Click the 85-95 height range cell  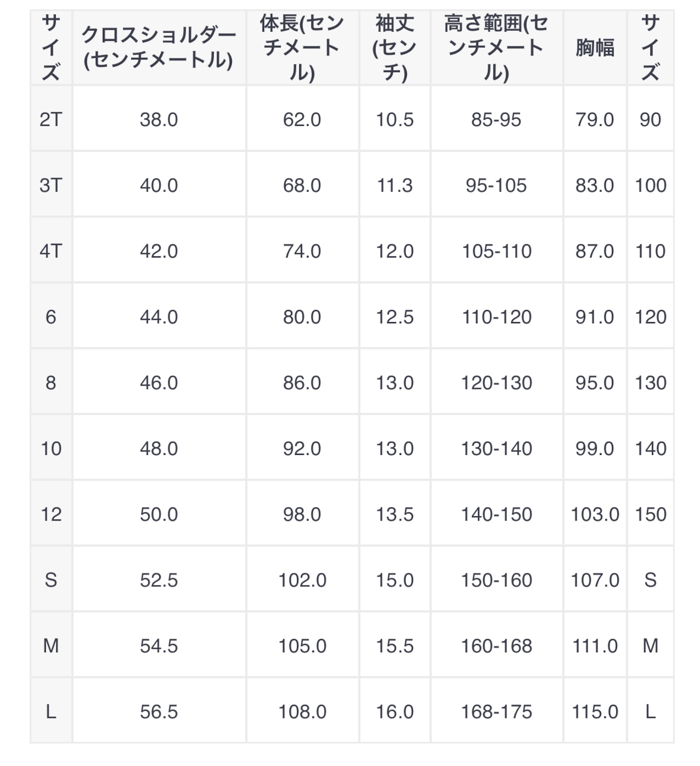(x=497, y=119)
